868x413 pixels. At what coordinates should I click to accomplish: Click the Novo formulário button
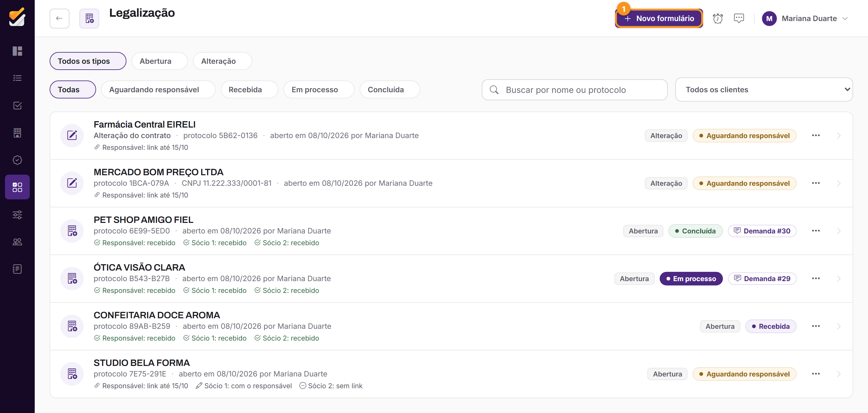click(x=659, y=19)
